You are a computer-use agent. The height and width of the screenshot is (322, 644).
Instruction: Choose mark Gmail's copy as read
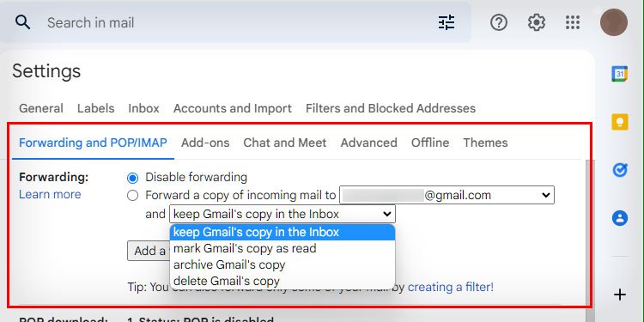(283, 248)
